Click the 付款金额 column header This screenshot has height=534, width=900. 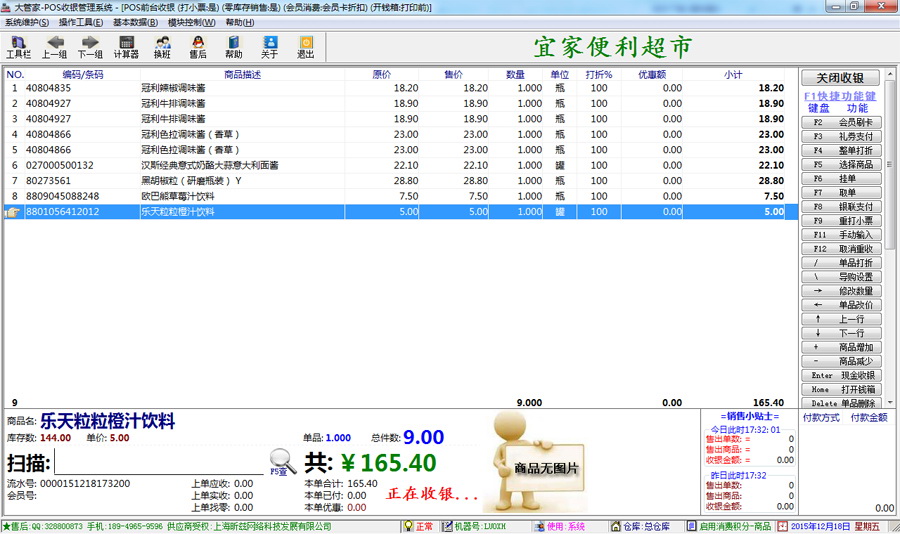tap(869, 417)
